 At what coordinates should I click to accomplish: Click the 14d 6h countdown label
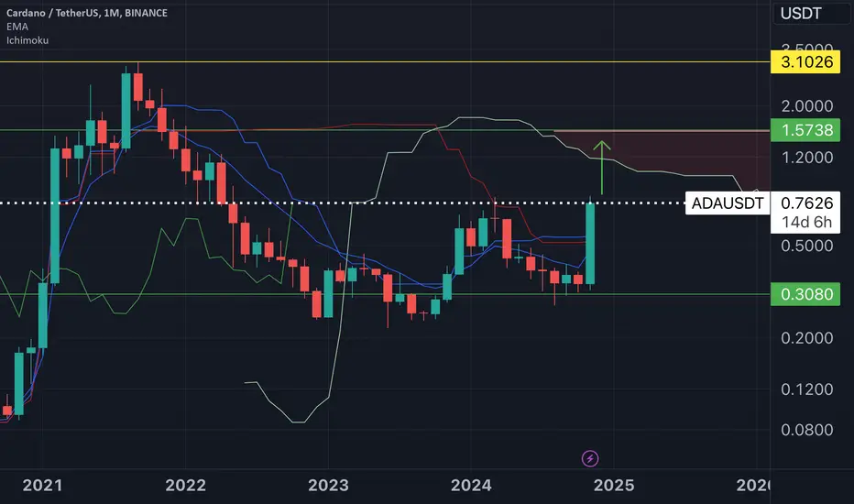pyautogui.click(x=806, y=223)
